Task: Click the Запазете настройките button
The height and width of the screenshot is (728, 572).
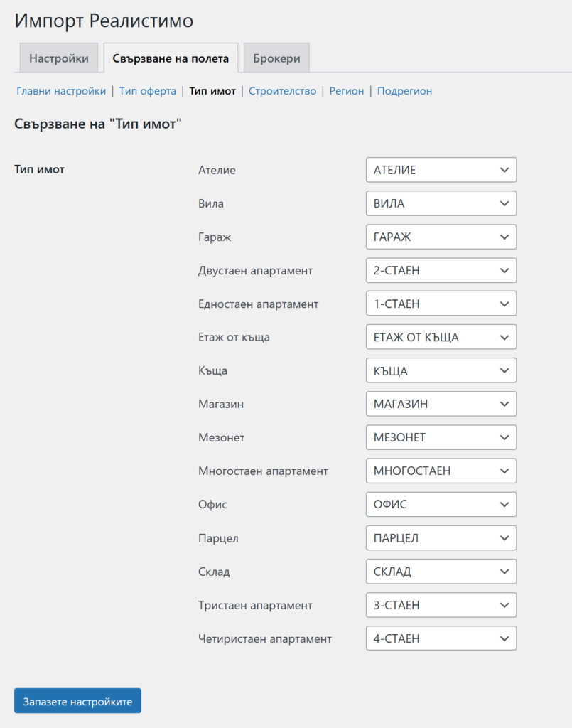Action: coord(77,701)
